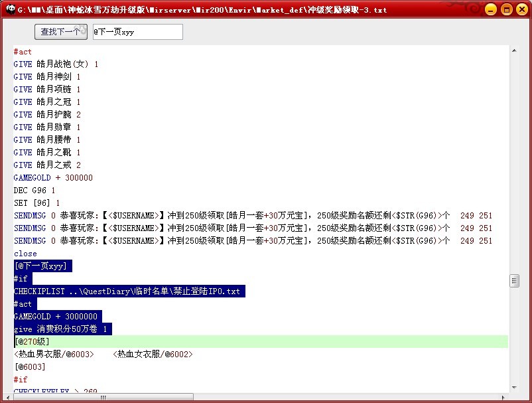Click the 热血女衣服/@6002 link text

pos(153,355)
